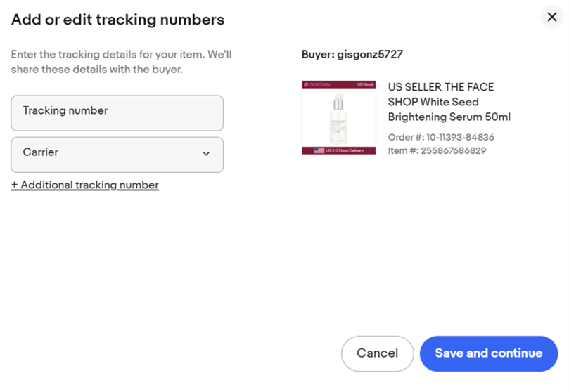Click the US 2-3 Days Delivery banner
Image resolution: width=569 pixels, height=392 pixels.
[x=339, y=150]
